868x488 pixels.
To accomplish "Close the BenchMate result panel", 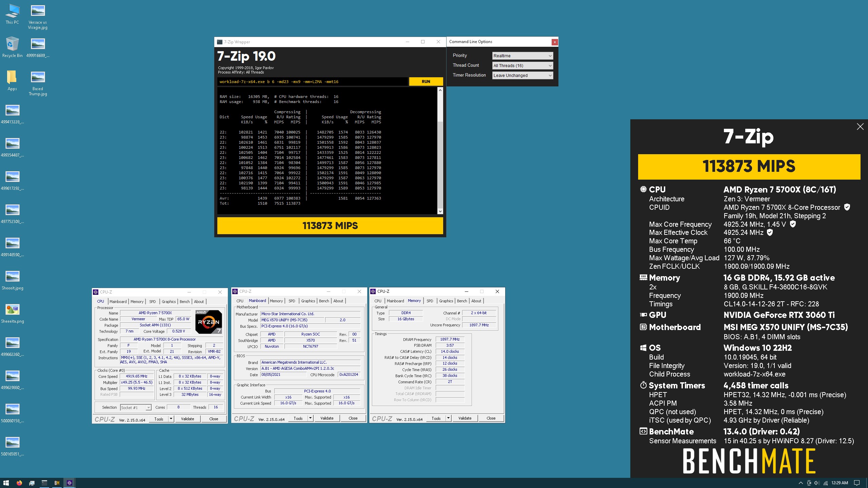I will point(860,126).
